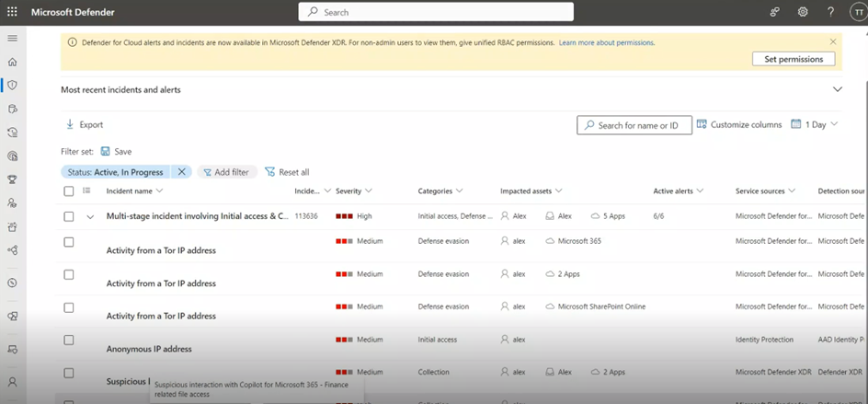Toggle the hamburger navigation menu
The height and width of the screenshot is (404, 868).
coord(12,39)
